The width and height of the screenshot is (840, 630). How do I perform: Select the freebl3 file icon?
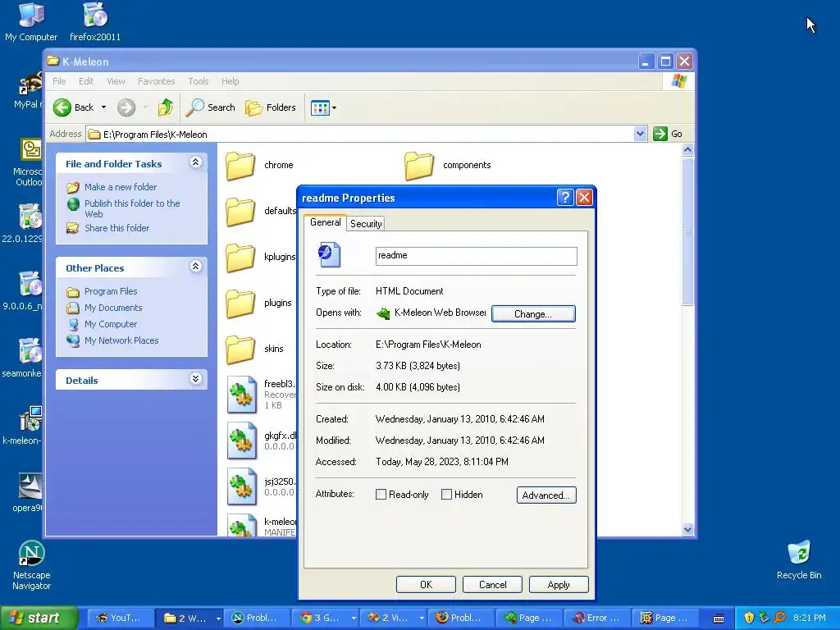pos(242,395)
